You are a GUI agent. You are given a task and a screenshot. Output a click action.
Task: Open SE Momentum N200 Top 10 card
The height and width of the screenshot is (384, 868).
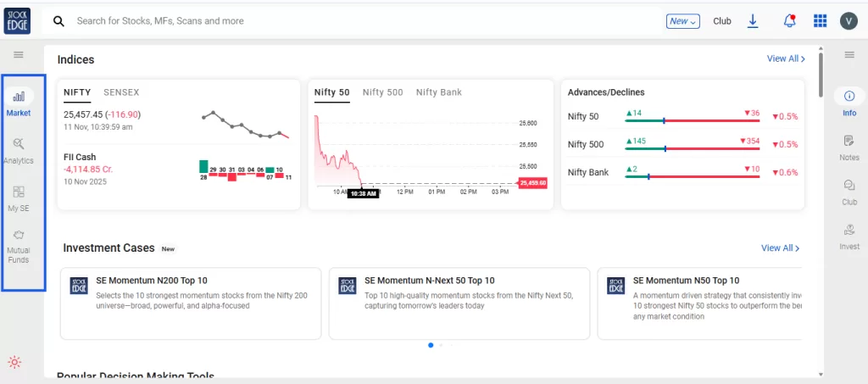click(x=191, y=303)
